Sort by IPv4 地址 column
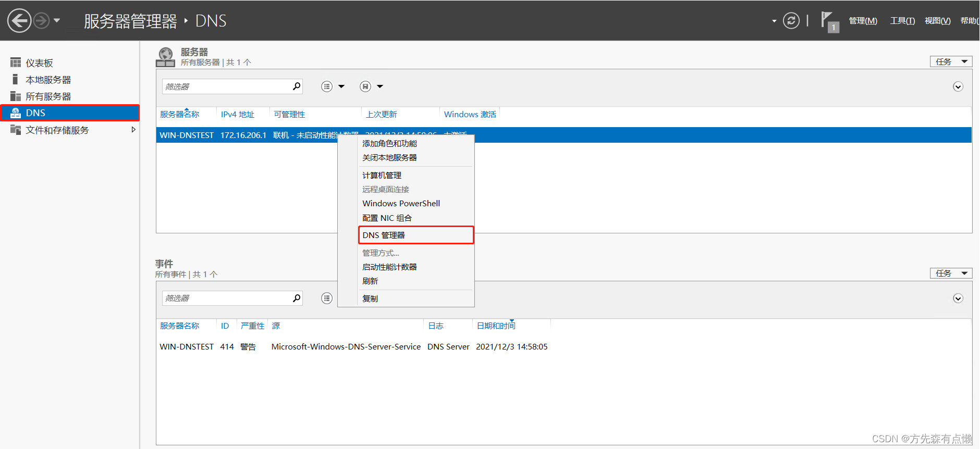This screenshot has width=980, height=449. 237,114
